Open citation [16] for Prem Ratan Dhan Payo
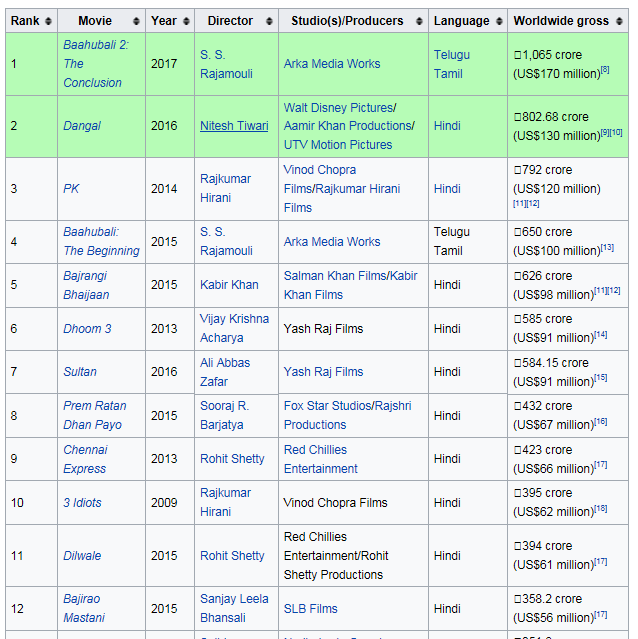This screenshot has height=639, width=638. tap(601, 421)
